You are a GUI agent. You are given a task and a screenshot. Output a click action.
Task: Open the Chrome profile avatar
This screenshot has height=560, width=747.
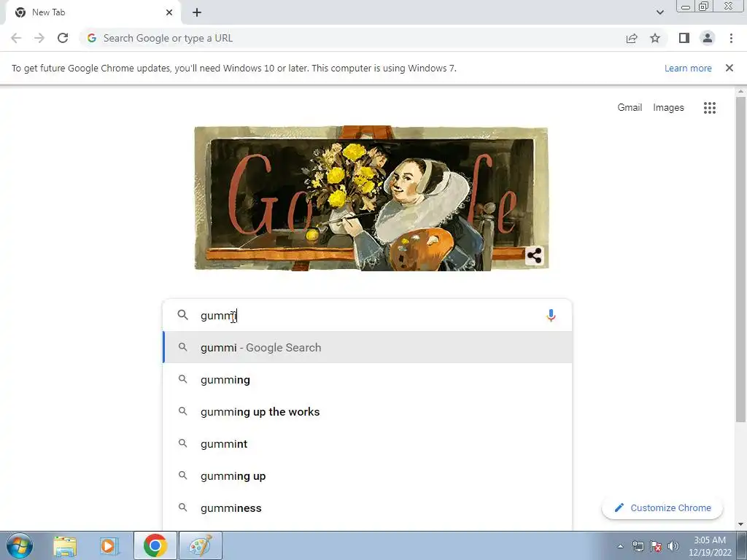[708, 38]
